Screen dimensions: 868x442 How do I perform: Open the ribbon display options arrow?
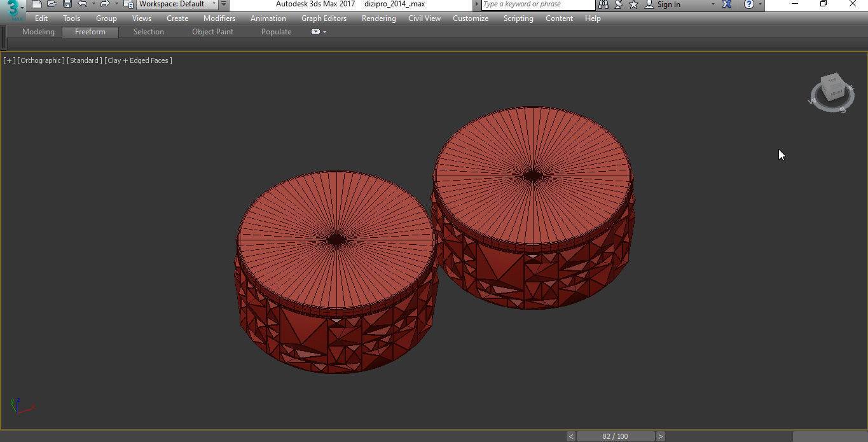(325, 32)
